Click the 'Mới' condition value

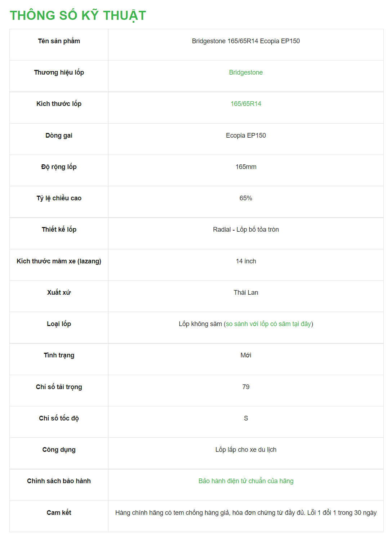tap(246, 355)
